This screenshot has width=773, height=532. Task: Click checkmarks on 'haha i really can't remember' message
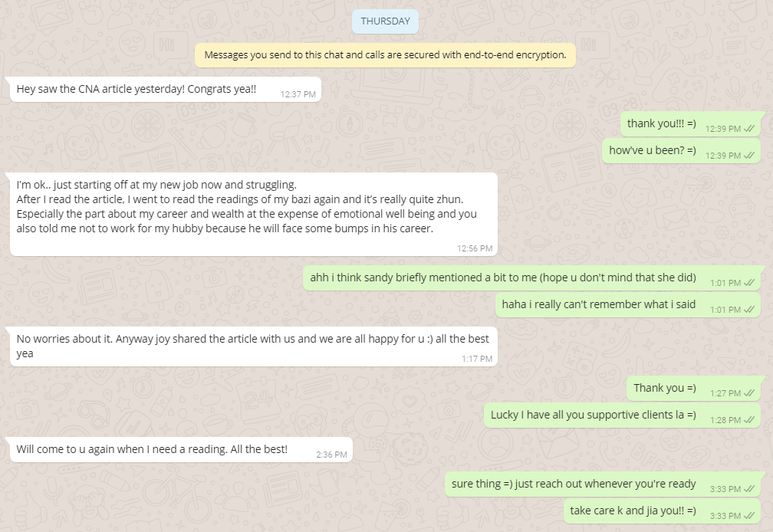749,310
